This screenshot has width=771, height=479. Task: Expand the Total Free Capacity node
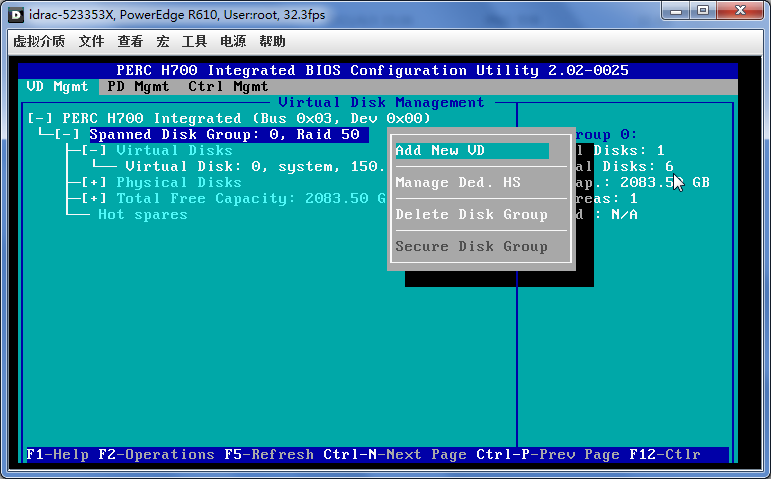click(94, 198)
